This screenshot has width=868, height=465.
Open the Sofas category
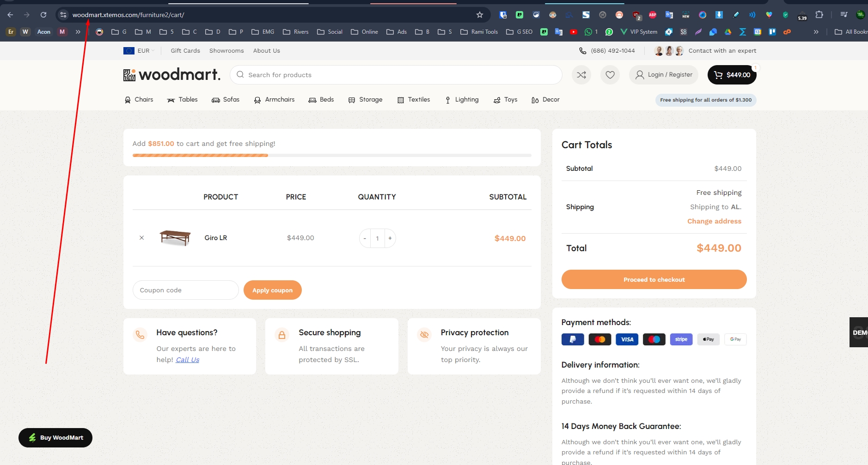click(x=226, y=100)
